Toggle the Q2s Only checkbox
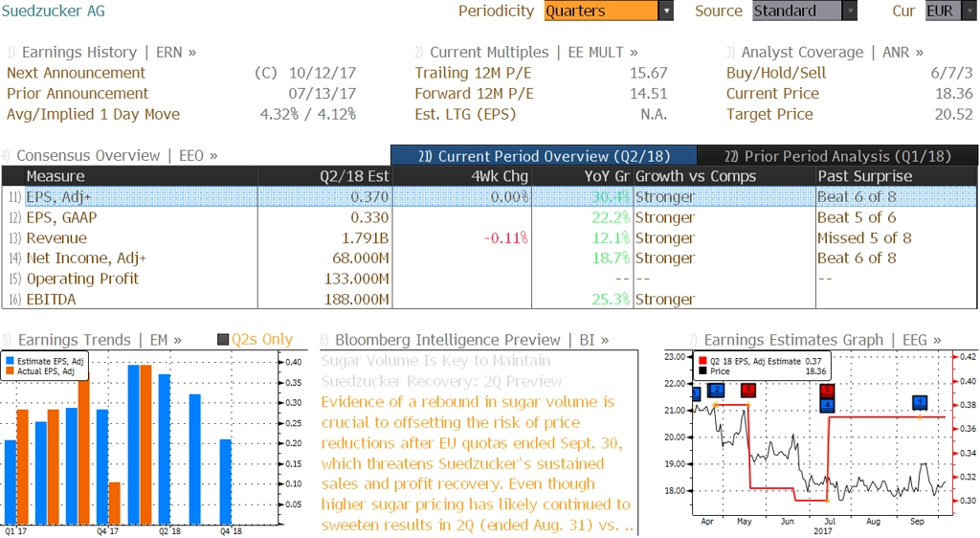Viewport: 980px width, 538px height. click(222, 340)
